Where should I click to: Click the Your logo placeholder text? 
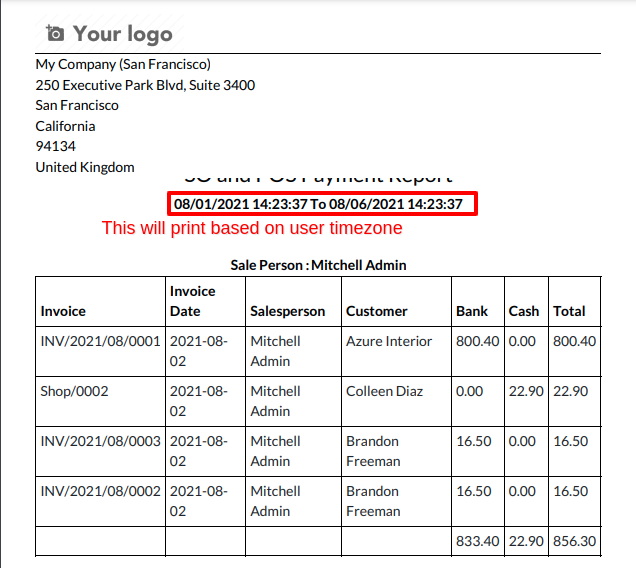[x=123, y=34]
